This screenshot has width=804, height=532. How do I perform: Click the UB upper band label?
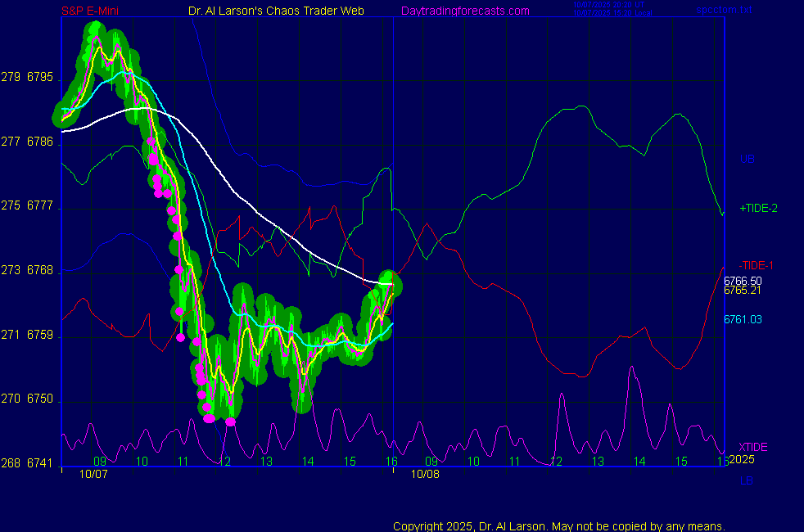[x=747, y=159]
